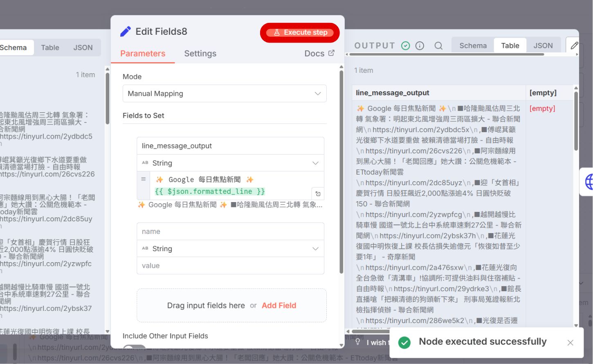Click the pencil icon beside Edit Fields8 title
This screenshot has height=364, width=593.
tap(125, 31)
